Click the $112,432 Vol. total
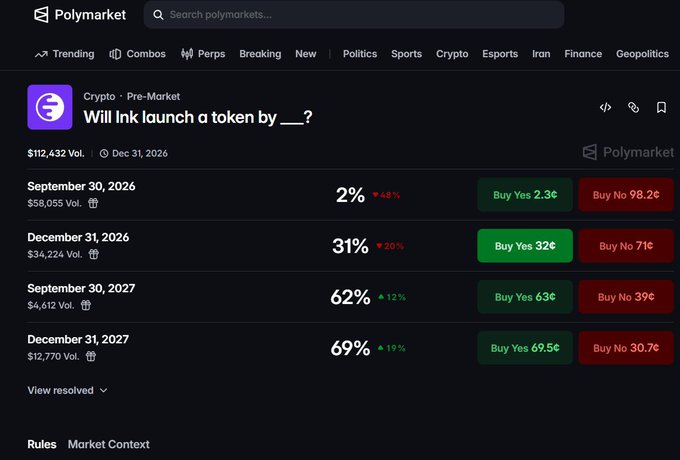Viewport: 680px width, 460px height. coord(56,153)
